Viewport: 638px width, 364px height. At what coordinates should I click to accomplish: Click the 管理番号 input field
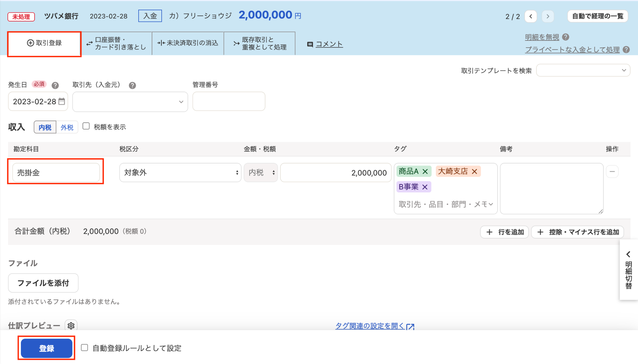tap(229, 101)
